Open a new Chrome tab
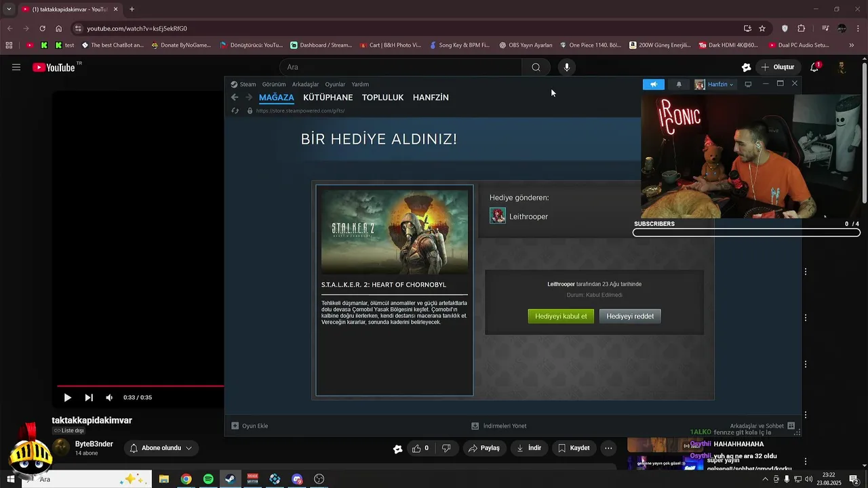This screenshot has width=868, height=488. pyautogui.click(x=132, y=9)
